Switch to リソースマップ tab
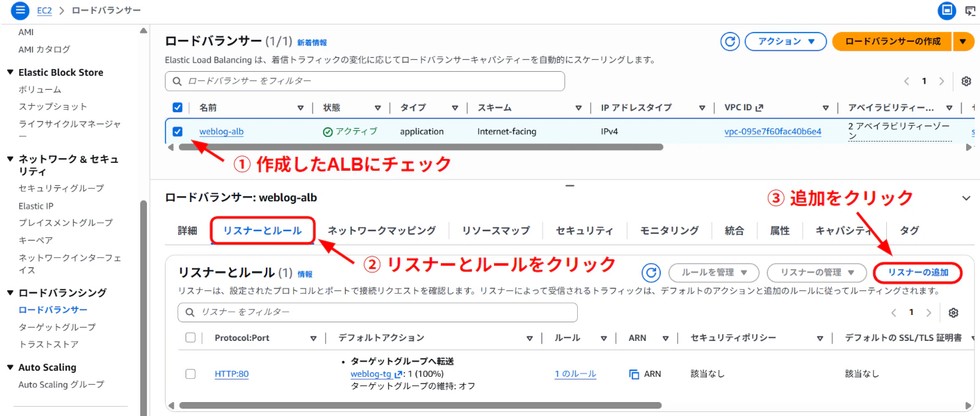980x416 pixels. point(496,231)
